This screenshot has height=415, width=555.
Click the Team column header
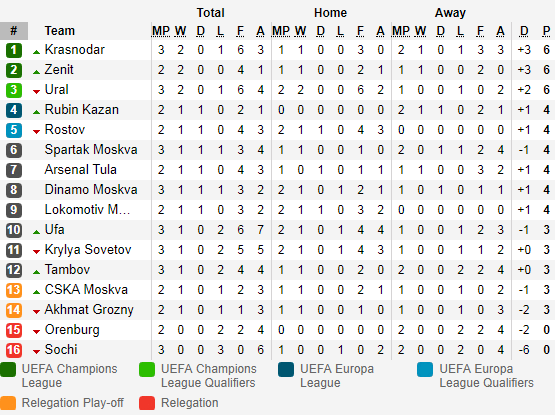[x=59, y=31]
